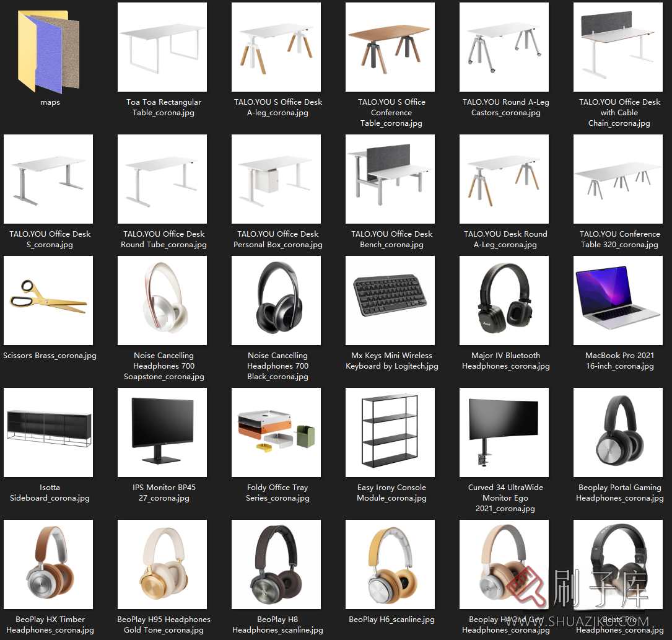Select the Major IV Bluetooth Headphones thumbnail
672x640 pixels.
[504, 300]
